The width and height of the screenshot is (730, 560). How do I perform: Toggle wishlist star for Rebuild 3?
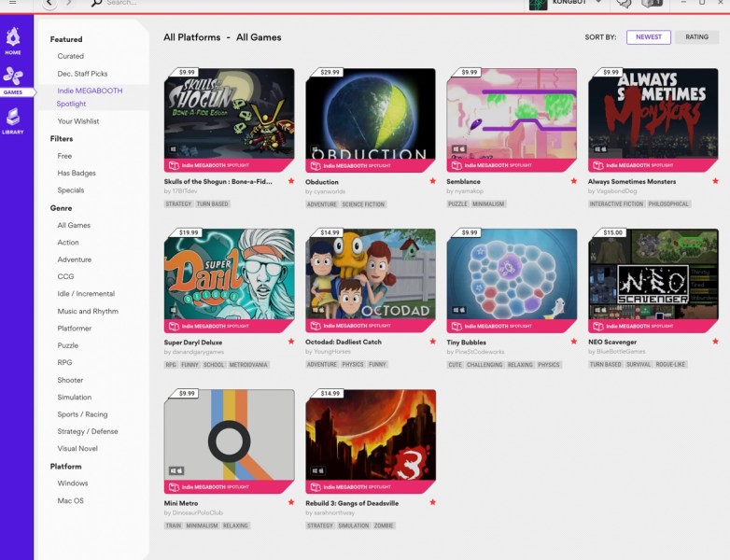pyautogui.click(x=432, y=502)
